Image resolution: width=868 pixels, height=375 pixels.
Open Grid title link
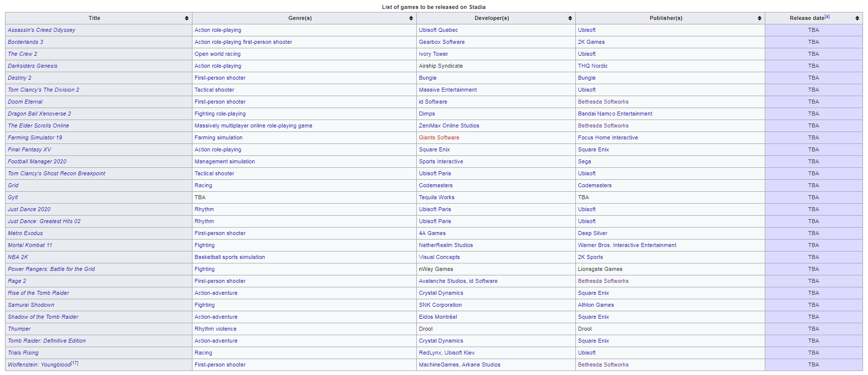tap(13, 185)
